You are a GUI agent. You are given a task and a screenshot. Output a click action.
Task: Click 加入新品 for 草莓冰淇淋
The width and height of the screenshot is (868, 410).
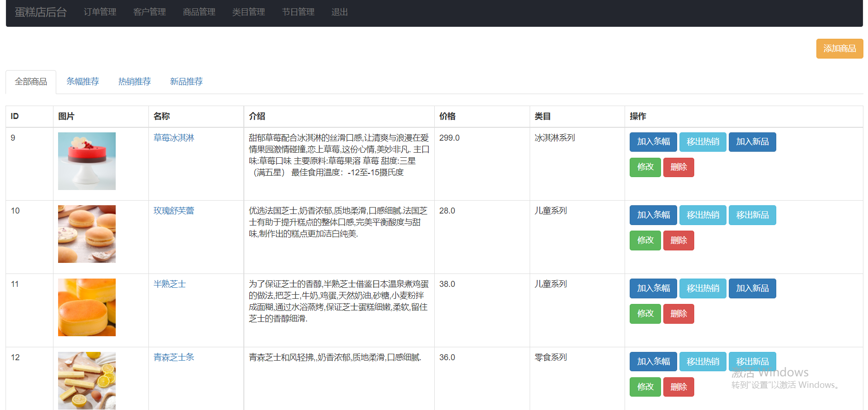[x=752, y=142]
